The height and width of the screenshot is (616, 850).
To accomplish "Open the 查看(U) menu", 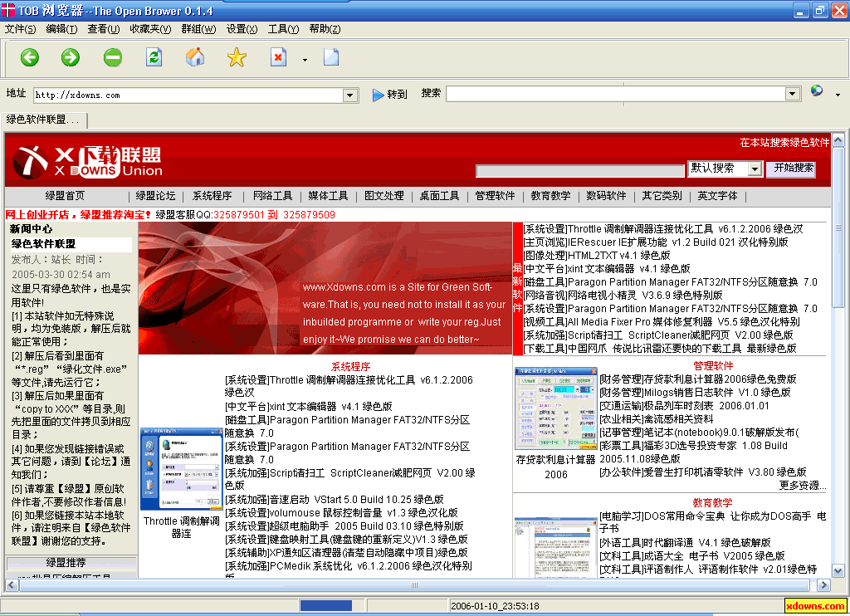I will (104, 29).
